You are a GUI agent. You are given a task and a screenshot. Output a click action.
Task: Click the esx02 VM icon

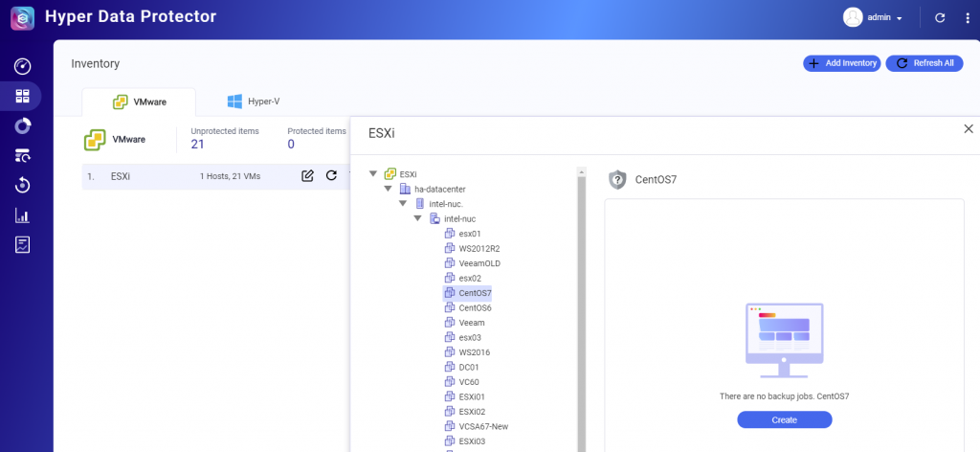450,279
